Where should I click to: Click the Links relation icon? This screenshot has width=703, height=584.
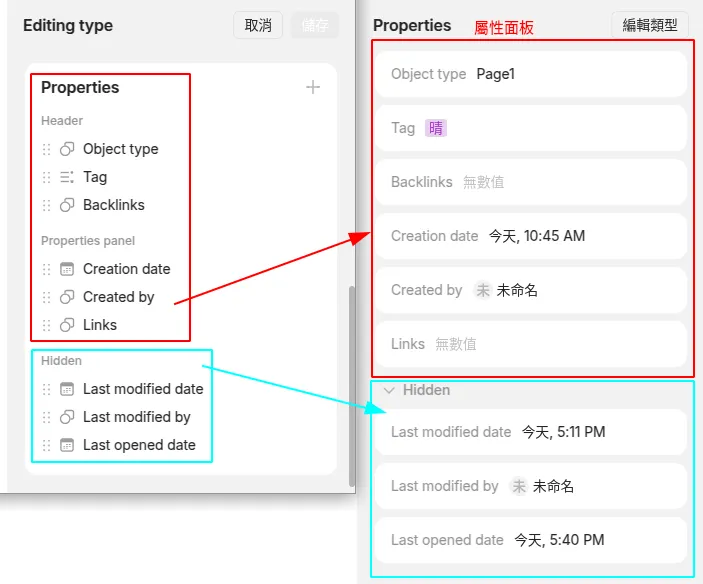click(67, 325)
